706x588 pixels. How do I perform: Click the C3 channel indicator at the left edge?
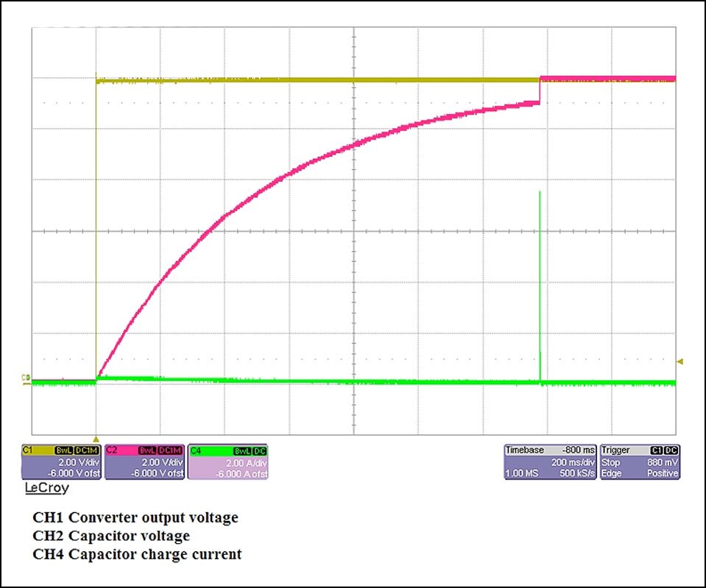[25, 376]
